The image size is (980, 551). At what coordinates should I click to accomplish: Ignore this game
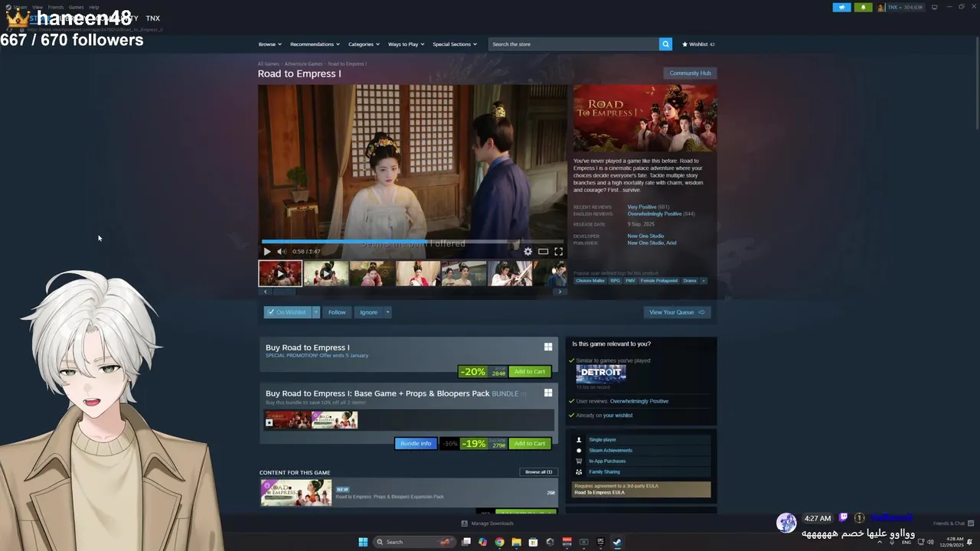[x=369, y=312]
